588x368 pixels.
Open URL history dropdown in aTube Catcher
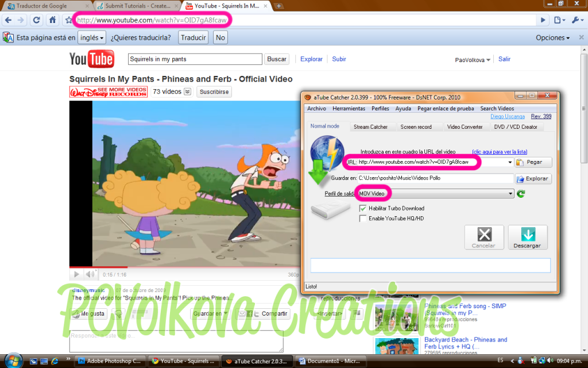510,162
